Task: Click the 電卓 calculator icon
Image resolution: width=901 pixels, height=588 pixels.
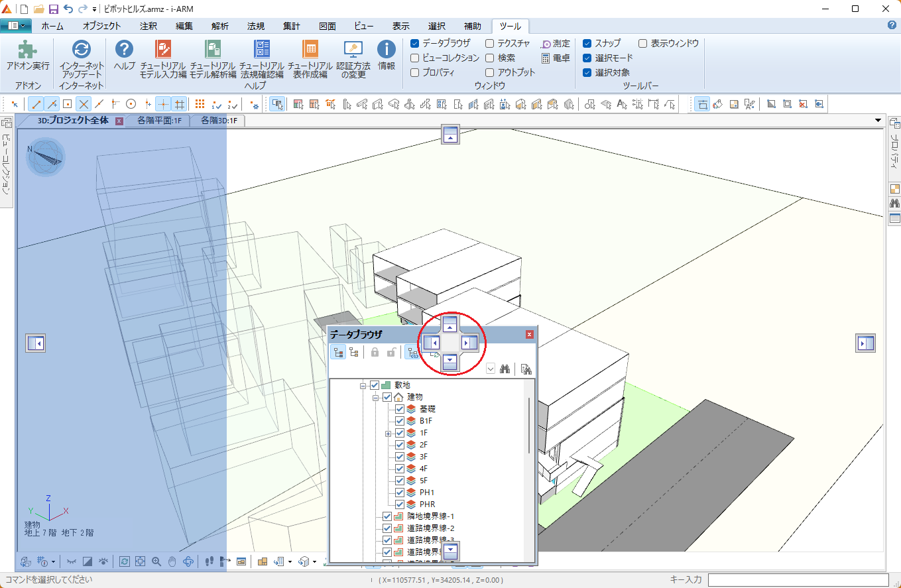Action: (546, 58)
